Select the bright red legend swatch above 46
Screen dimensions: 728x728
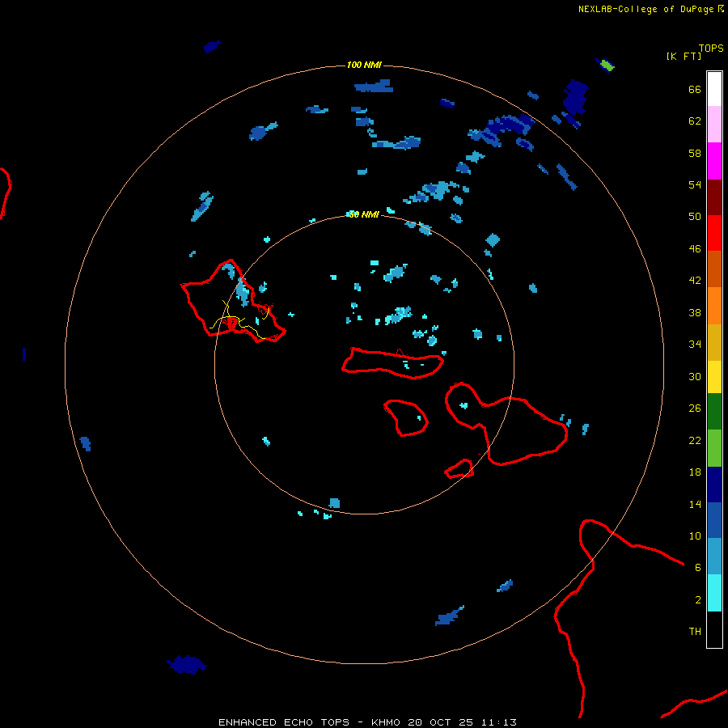(x=714, y=233)
